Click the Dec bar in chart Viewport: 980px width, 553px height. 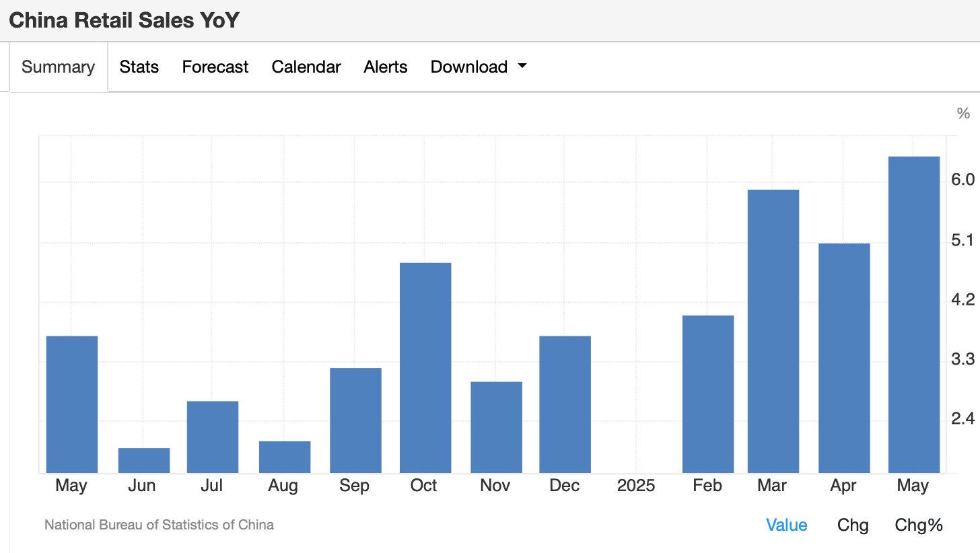pos(565,404)
